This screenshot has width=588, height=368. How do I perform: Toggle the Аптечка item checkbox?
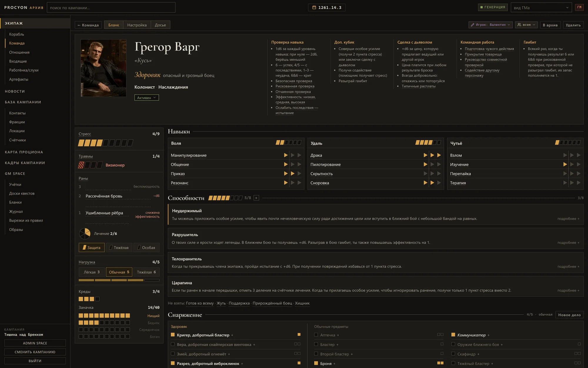pos(316,335)
